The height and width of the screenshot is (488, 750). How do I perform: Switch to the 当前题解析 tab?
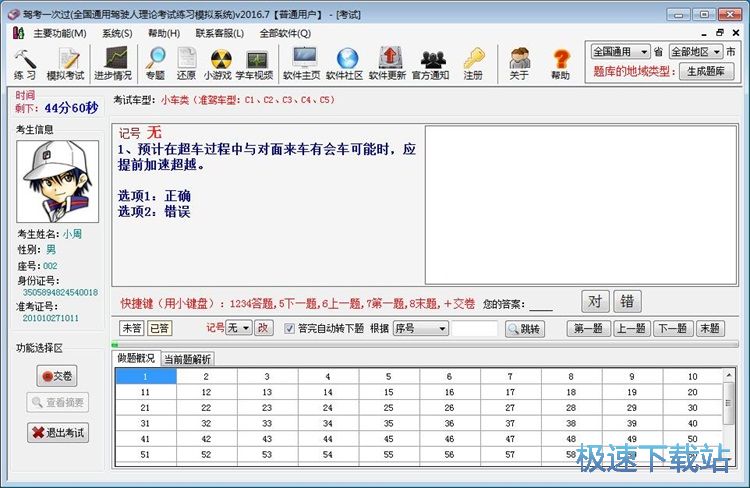(188, 359)
